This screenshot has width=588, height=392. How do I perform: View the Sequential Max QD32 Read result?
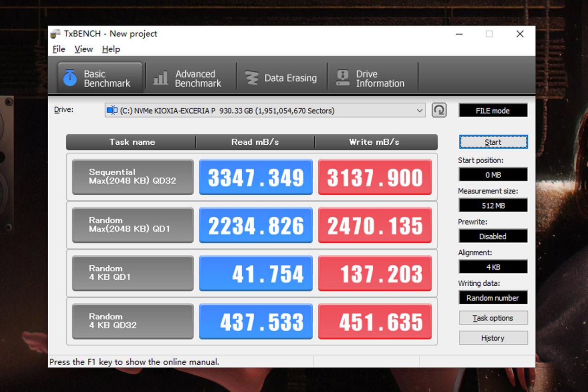click(x=256, y=177)
